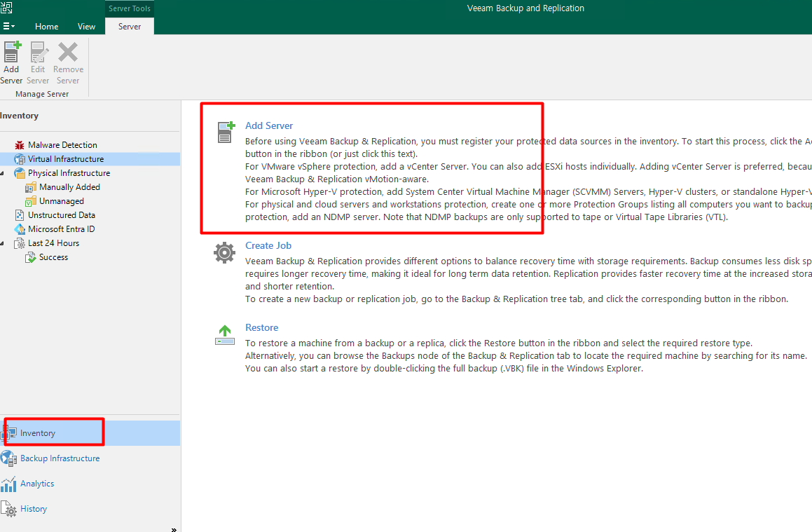Click the Virtual Infrastructure node icon
Viewport: 812px width, 532px height.
click(x=20, y=159)
